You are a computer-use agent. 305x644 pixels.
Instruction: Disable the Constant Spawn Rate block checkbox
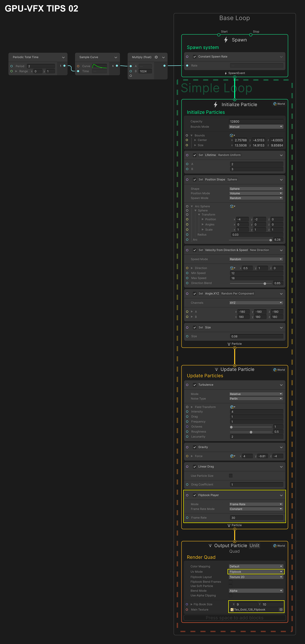pos(195,57)
